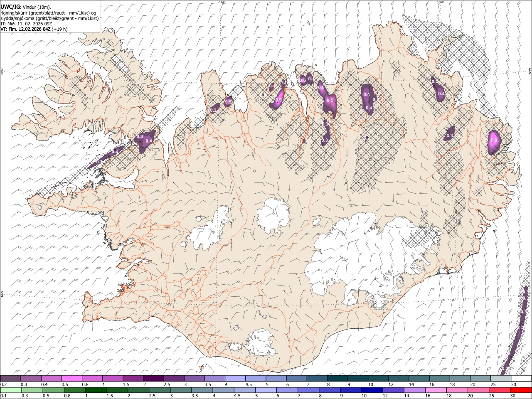The height and width of the screenshot is (399, 532).
Task: Click the dark teal 8–9 snow legend swatch
Action: (337, 378)
